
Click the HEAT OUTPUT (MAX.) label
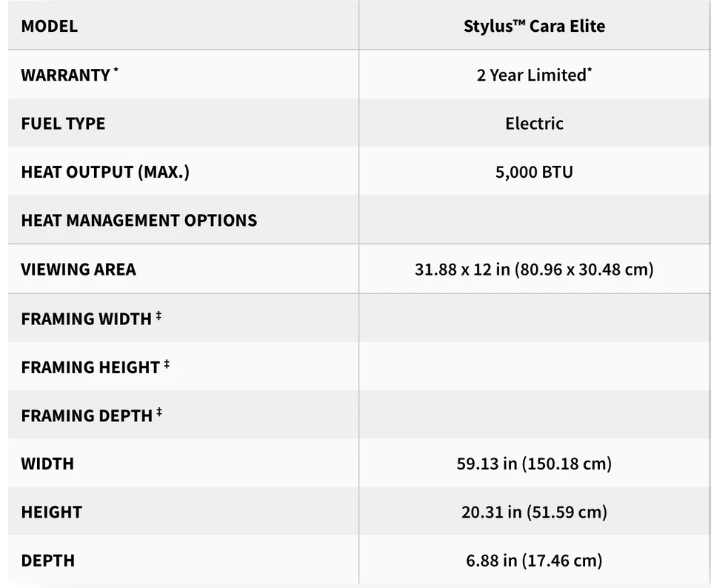[x=105, y=172]
